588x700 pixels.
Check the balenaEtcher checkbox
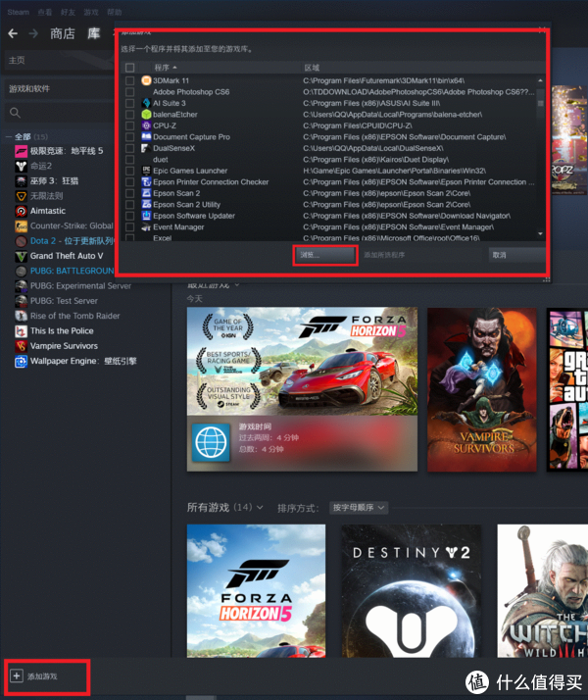tap(129, 115)
